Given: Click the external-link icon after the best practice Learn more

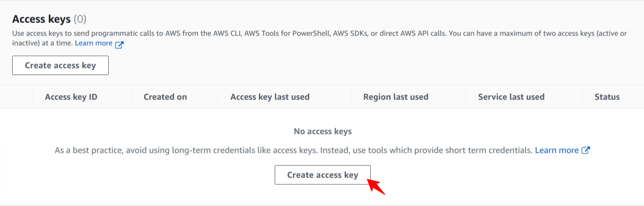Looking at the screenshot, I should click(x=586, y=150).
